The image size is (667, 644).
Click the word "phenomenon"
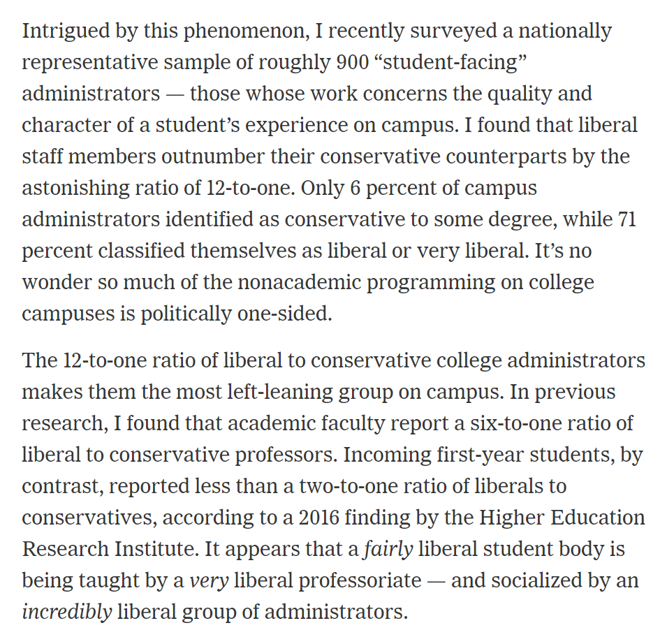click(x=246, y=31)
